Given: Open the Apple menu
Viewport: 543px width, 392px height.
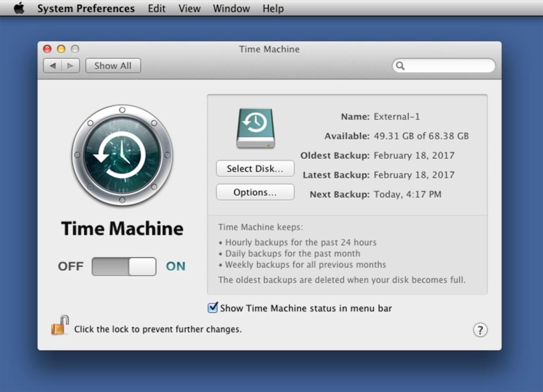Looking at the screenshot, I should tap(19, 8).
